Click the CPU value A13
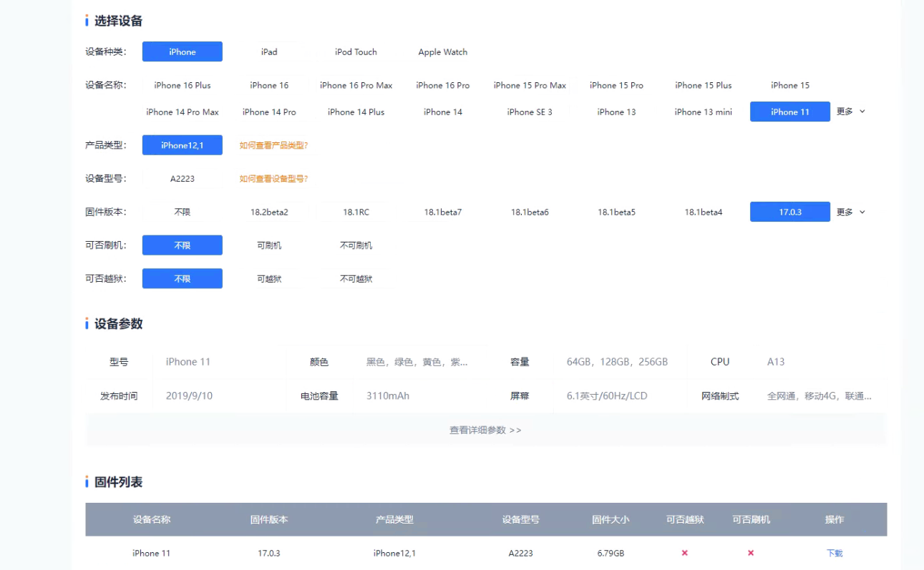Image resolution: width=924 pixels, height=570 pixels. 776,362
